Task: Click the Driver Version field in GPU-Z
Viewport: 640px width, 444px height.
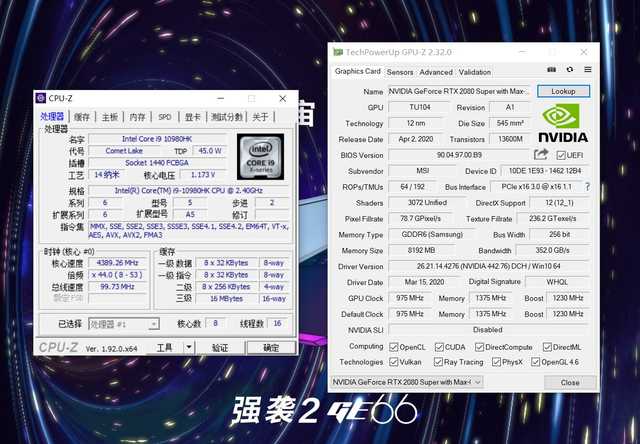Action: pyautogui.click(x=488, y=266)
